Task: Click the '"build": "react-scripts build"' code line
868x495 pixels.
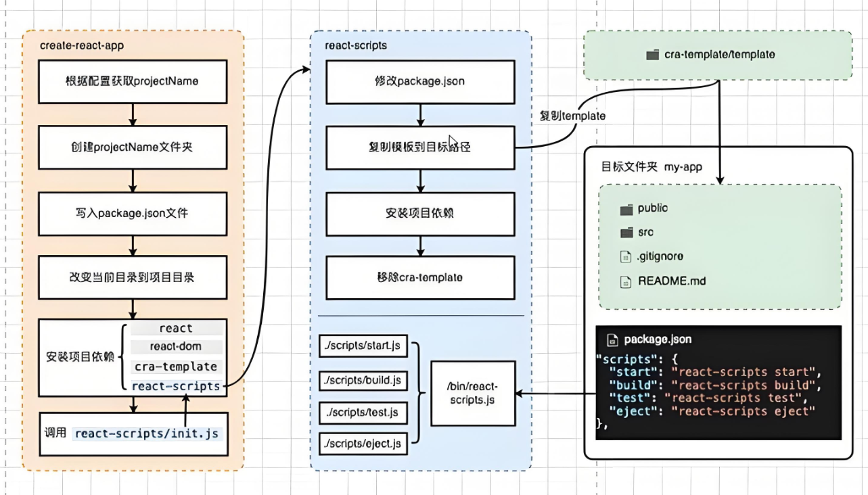Action: click(x=714, y=384)
